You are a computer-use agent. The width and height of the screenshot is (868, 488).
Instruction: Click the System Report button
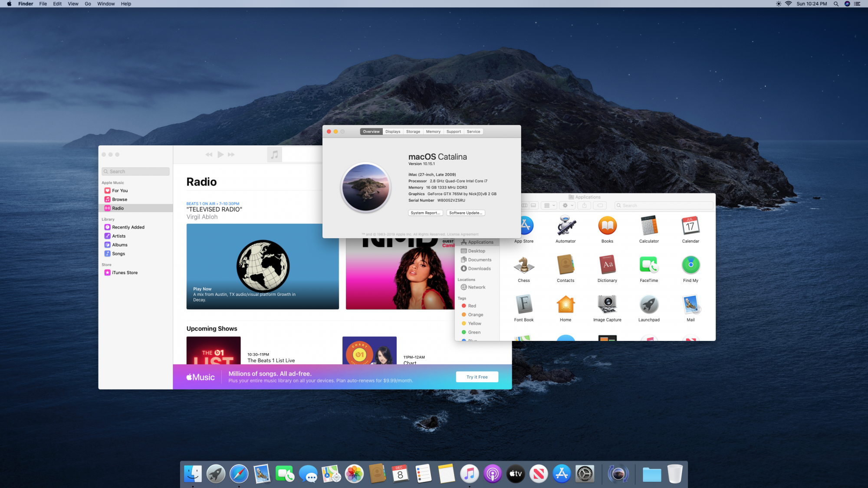pyautogui.click(x=425, y=213)
